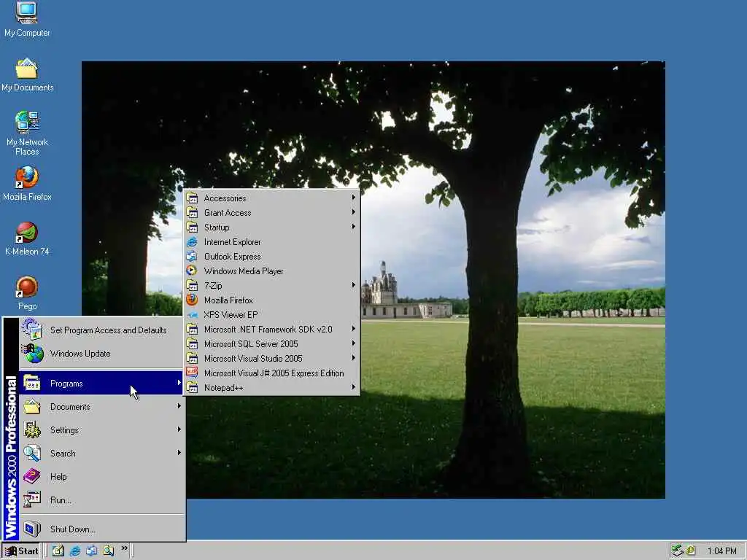Click the 1:04 PM taskbar clock
Viewport: 747px width, 560px height.
(x=721, y=551)
